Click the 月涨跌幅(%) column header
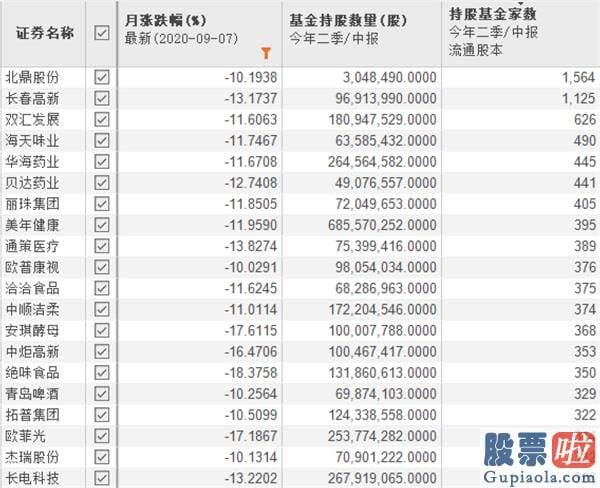This screenshot has width=600, height=488. point(165,20)
